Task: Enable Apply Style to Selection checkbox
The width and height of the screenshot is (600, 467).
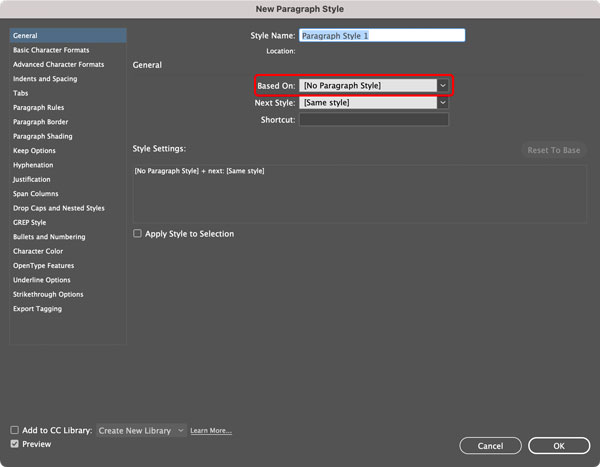Action: pyautogui.click(x=137, y=234)
